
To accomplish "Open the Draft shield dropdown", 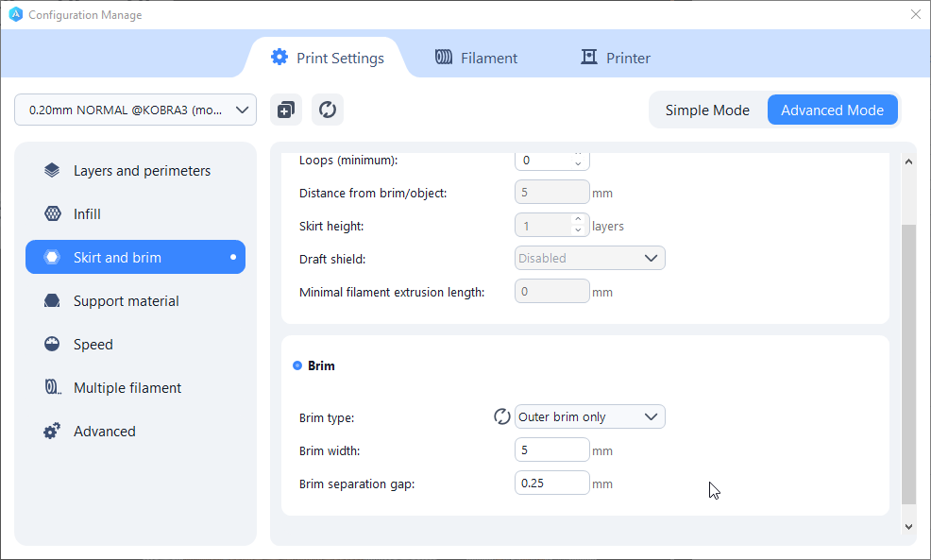I will pyautogui.click(x=590, y=258).
